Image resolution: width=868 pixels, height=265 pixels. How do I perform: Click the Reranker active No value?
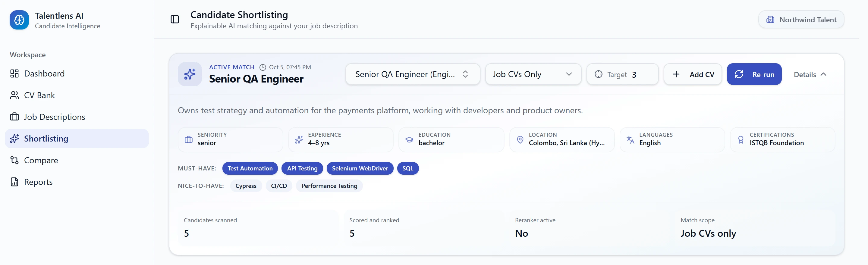click(521, 233)
